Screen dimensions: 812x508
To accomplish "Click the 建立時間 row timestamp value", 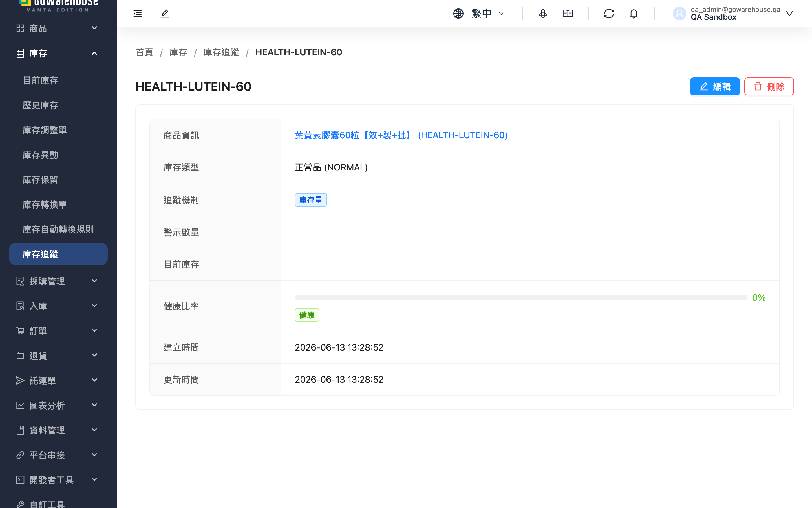I will click(339, 347).
